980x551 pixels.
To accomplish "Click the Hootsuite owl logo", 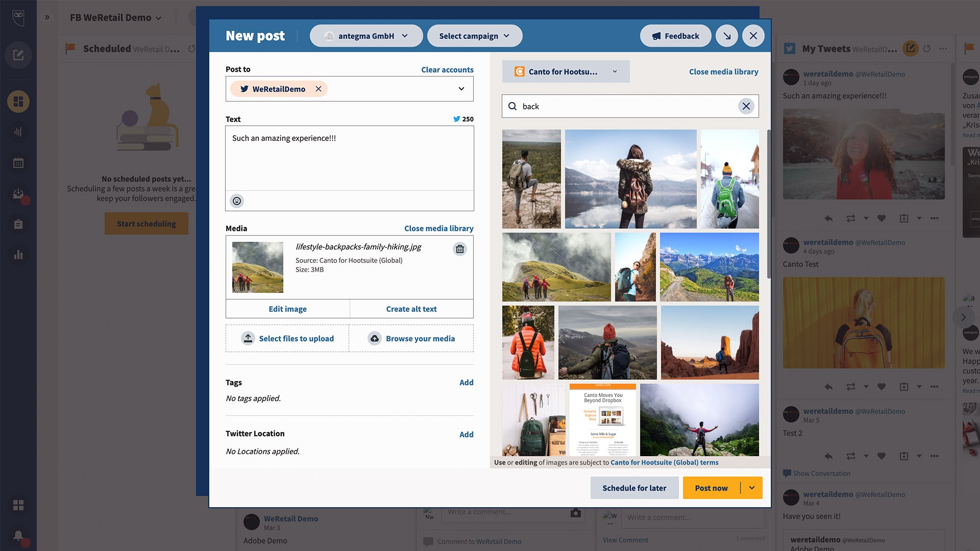I will (x=18, y=17).
